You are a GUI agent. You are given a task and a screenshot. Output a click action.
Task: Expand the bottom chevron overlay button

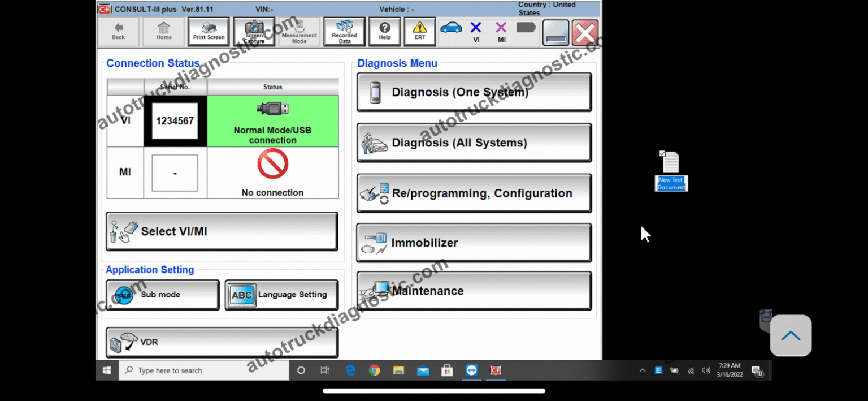(791, 335)
